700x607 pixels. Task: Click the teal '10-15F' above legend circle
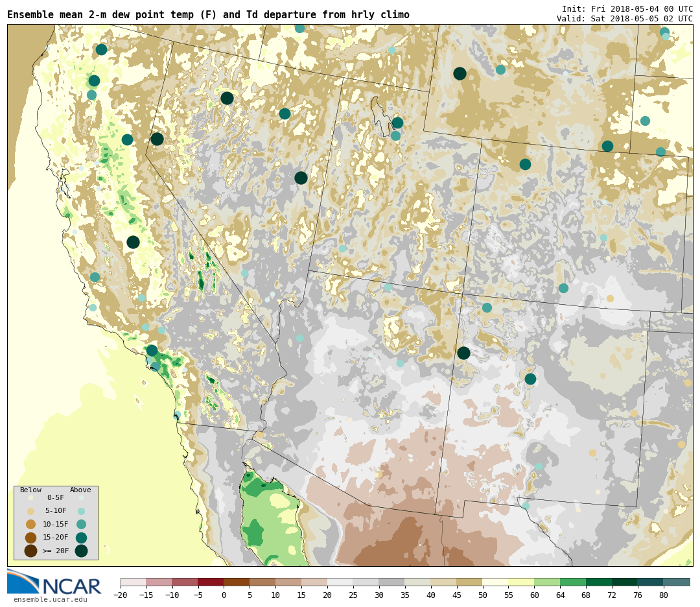[x=81, y=524]
